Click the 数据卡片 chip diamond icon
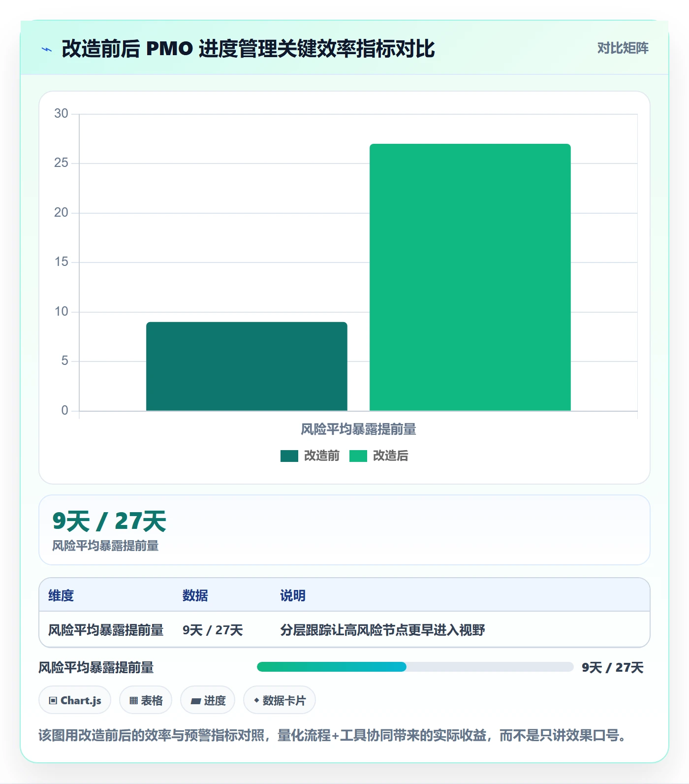689x784 pixels. click(x=256, y=700)
